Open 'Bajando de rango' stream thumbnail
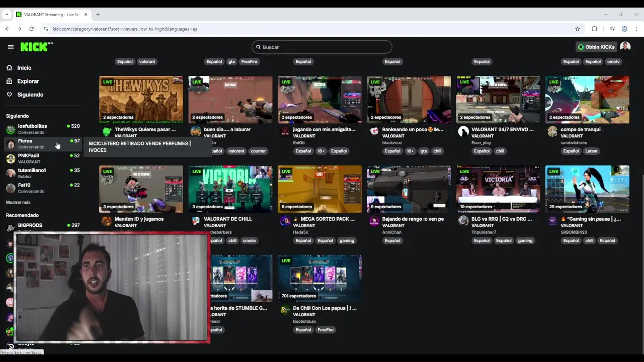The width and height of the screenshot is (644, 362). pos(409,189)
